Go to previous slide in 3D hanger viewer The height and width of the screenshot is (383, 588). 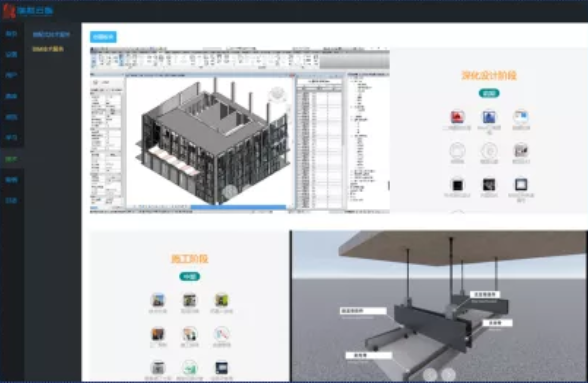click(x=430, y=374)
